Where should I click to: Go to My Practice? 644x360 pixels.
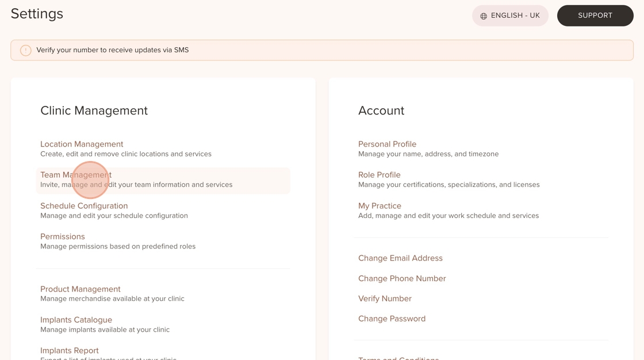pyautogui.click(x=379, y=206)
